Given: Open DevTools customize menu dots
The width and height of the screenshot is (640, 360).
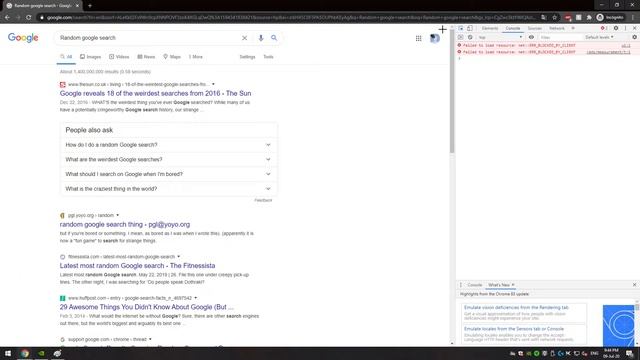Looking at the screenshot, I should 625,28.
